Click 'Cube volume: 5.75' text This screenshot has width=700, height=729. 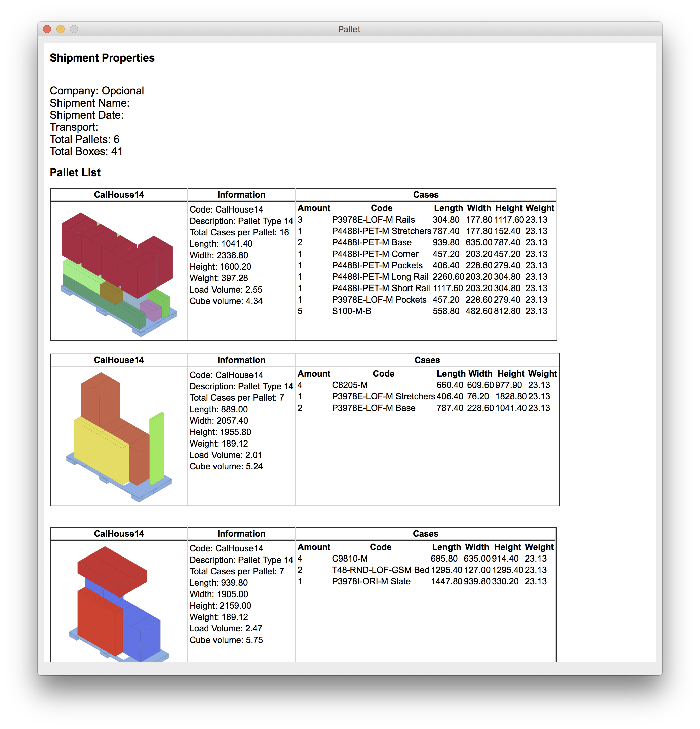tap(226, 640)
